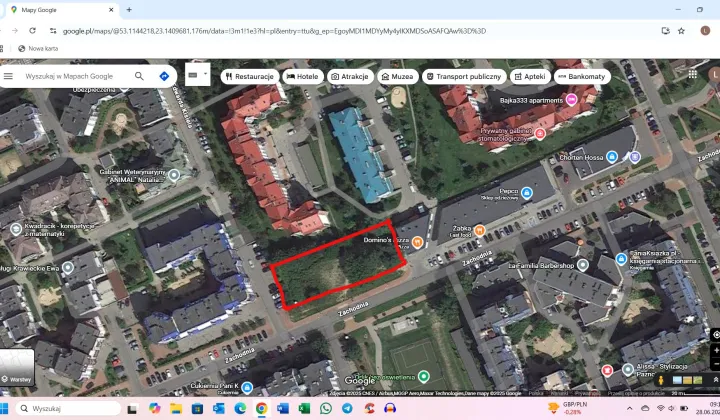Screen dimensions: 720x420
Task: Open Word from the taskbar
Action: [282, 409]
